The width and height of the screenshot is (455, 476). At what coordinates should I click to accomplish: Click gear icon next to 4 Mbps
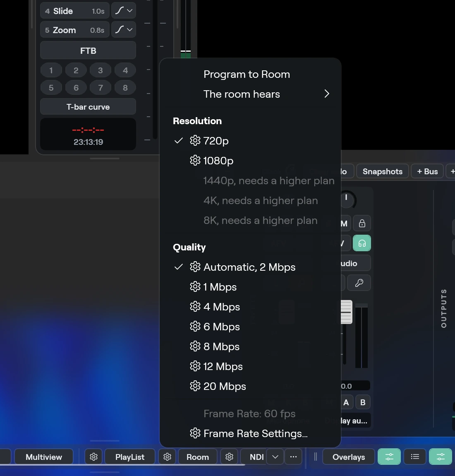(x=195, y=306)
